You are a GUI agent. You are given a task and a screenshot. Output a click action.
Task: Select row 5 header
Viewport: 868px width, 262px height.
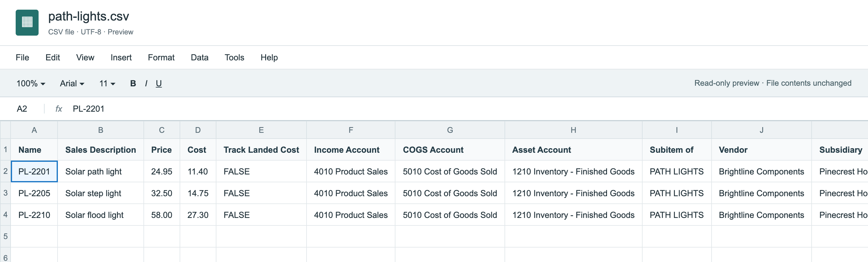pos(5,236)
